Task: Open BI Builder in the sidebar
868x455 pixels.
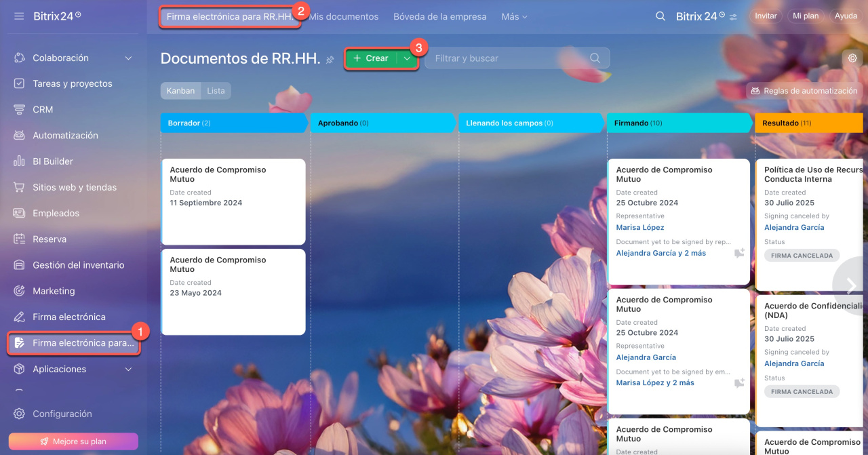Action: tap(53, 161)
